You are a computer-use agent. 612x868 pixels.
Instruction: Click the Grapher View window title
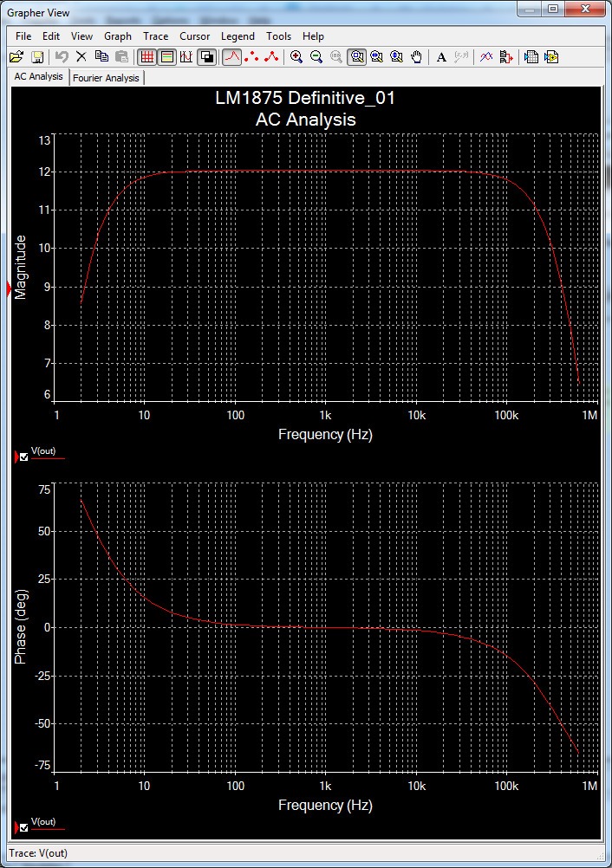coord(38,12)
